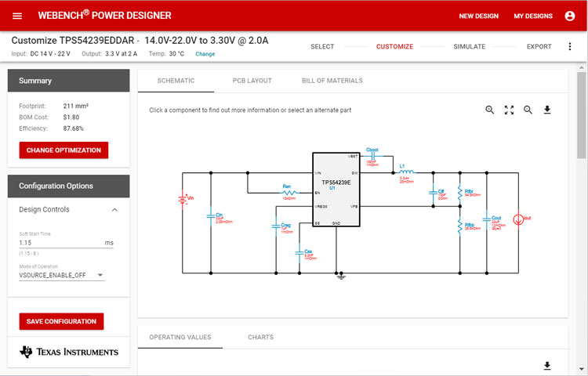588x376 pixels.
Task: Fit schematic to view with expand icon
Action: (509, 110)
